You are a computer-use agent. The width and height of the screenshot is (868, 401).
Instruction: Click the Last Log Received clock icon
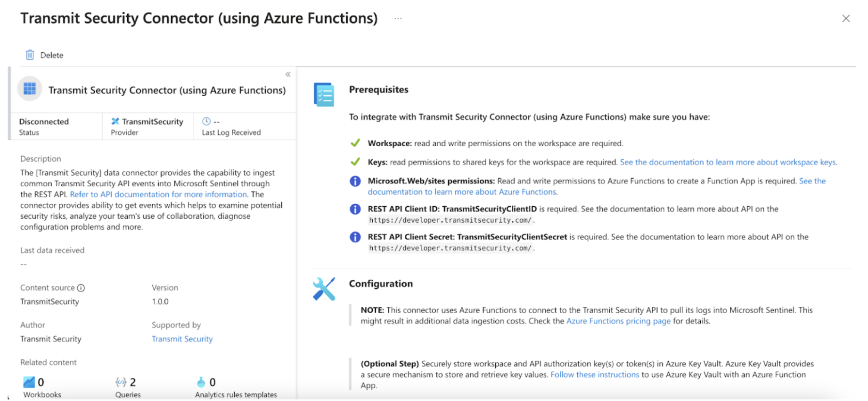206,121
